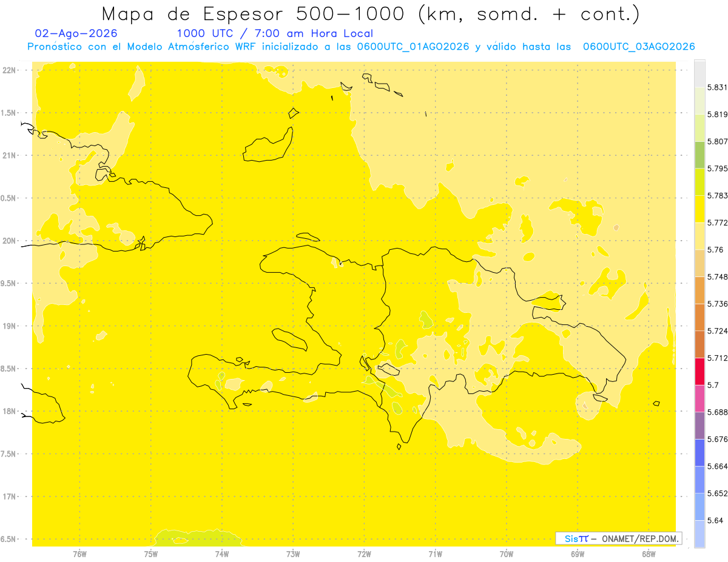This screenshot has width=728, height=562.
Task: Click the legend value 5.64
Action: tap(715, 520)
